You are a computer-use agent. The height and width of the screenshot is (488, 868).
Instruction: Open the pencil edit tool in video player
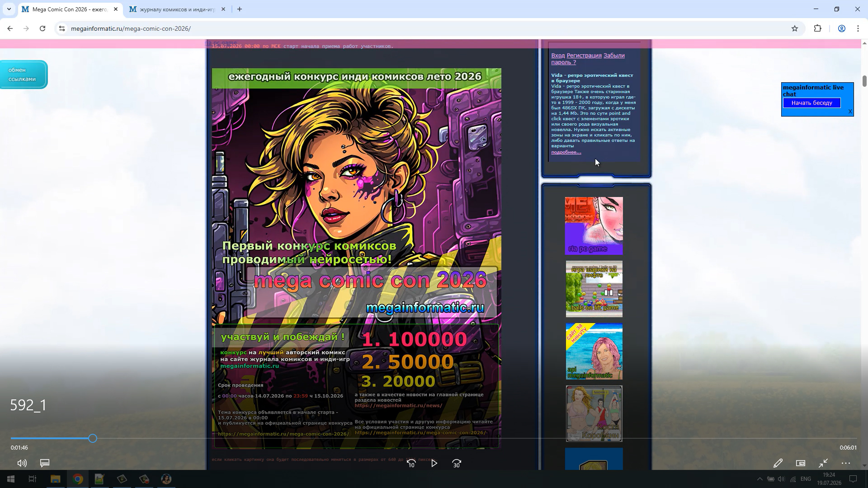pos(778,463)
